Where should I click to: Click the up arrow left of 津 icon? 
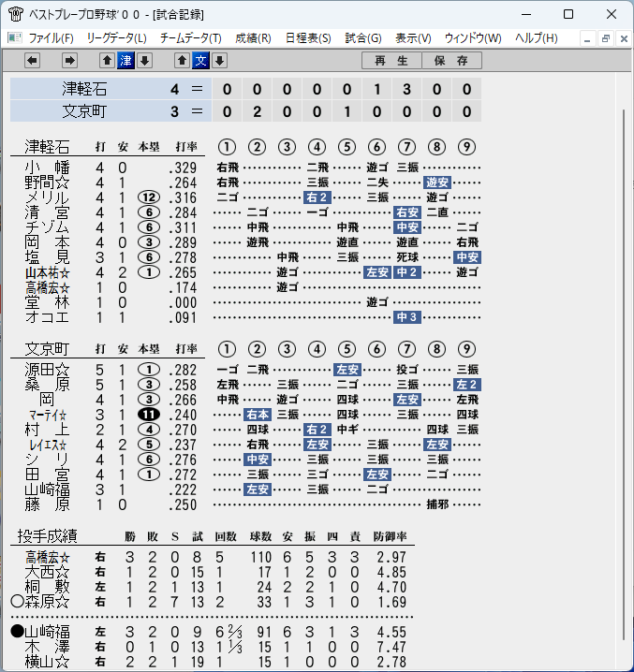point(108,61)
